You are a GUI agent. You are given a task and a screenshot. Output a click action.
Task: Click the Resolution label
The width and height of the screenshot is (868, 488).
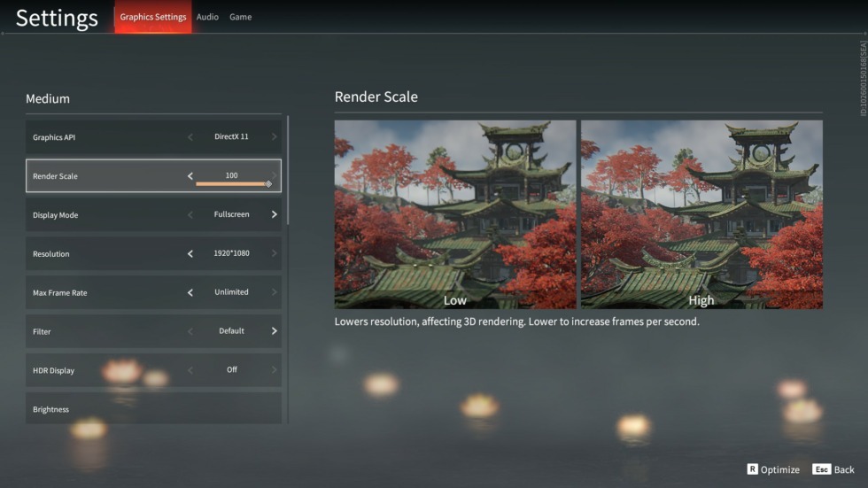point(51,254)
